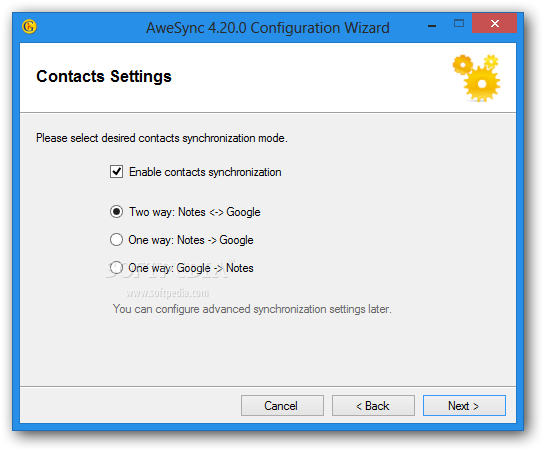Click the 'Please select desired contacts' instruction text
Screen dimensions: 544x451
click(162, 138)
